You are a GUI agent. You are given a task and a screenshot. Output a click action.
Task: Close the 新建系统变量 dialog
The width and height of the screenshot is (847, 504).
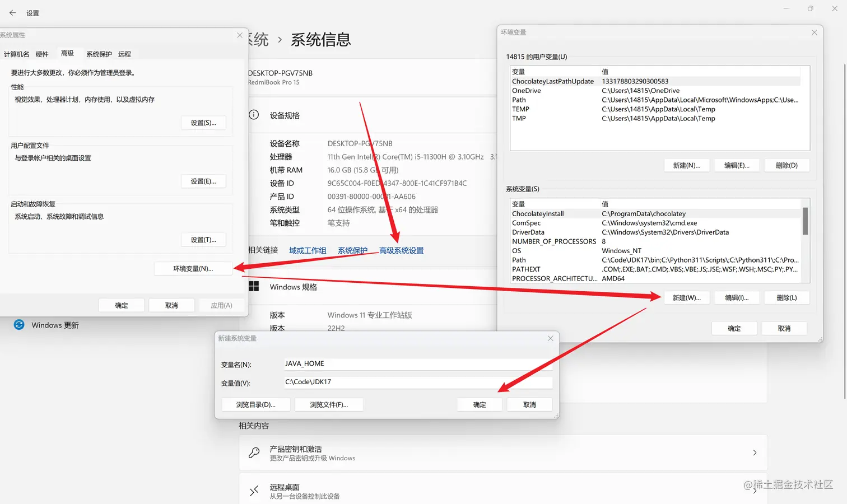click(x=550, y=338)
